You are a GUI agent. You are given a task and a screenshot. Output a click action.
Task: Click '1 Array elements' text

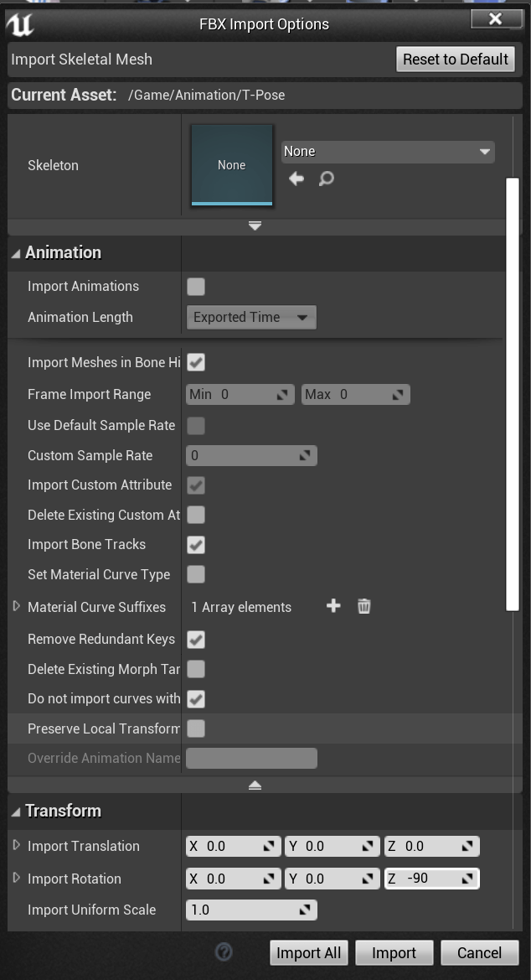tap(242, 607)
